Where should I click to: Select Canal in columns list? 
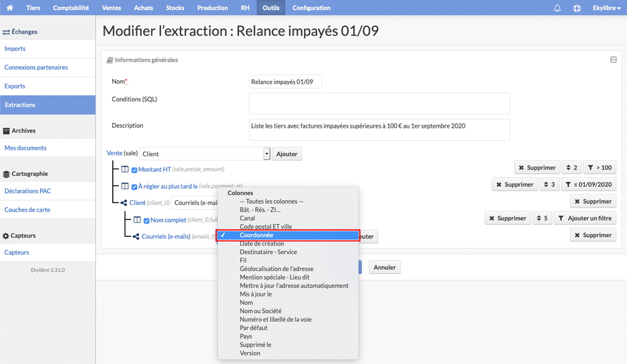[288, 218]
